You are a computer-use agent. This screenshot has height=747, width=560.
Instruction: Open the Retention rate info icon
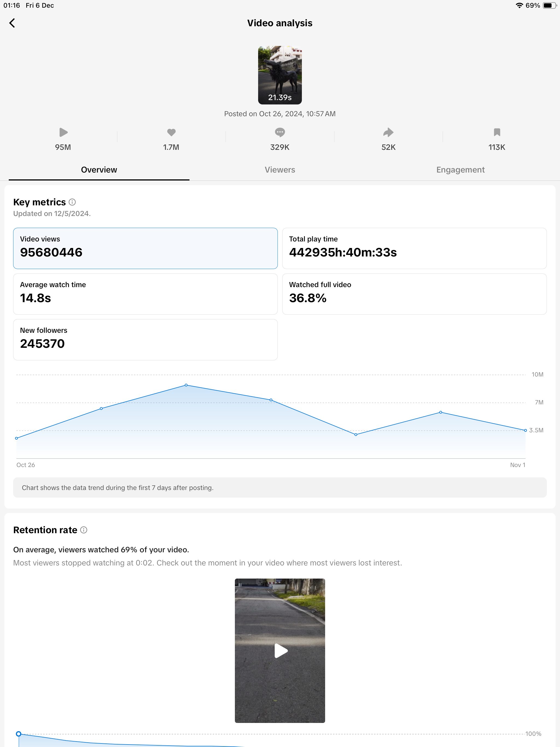84,530
